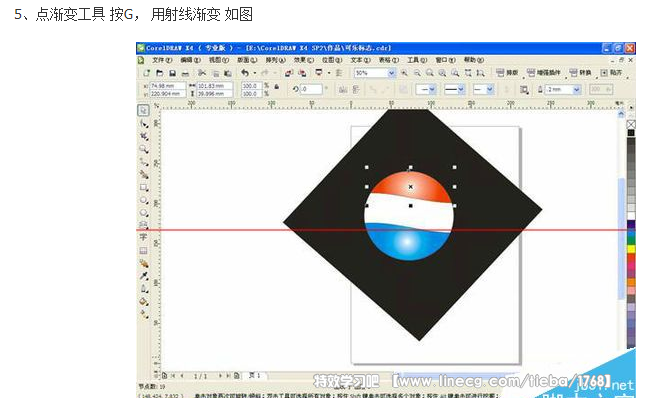
Task: Click the Zoom Out magnifier icon
Action: (417, 73)
